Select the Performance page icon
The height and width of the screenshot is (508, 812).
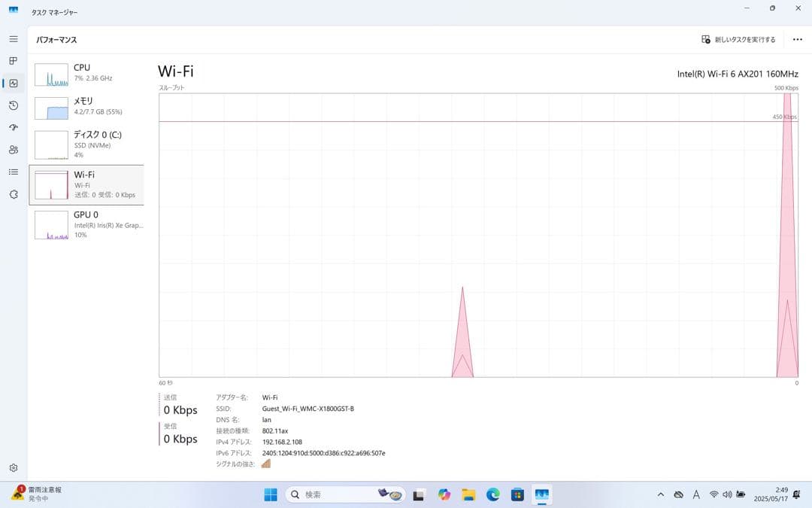[x=14, y=83]
